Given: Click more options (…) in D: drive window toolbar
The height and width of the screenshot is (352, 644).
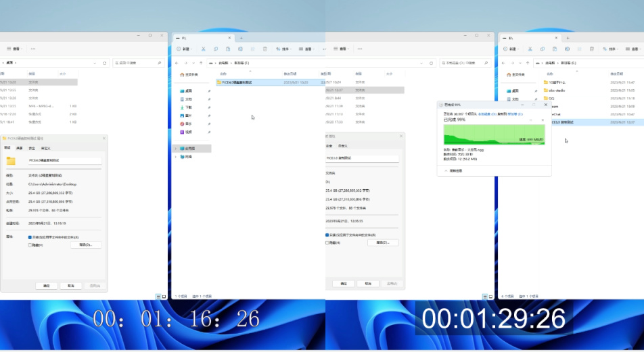Looking at the screenshot, I should coord(360,49).
